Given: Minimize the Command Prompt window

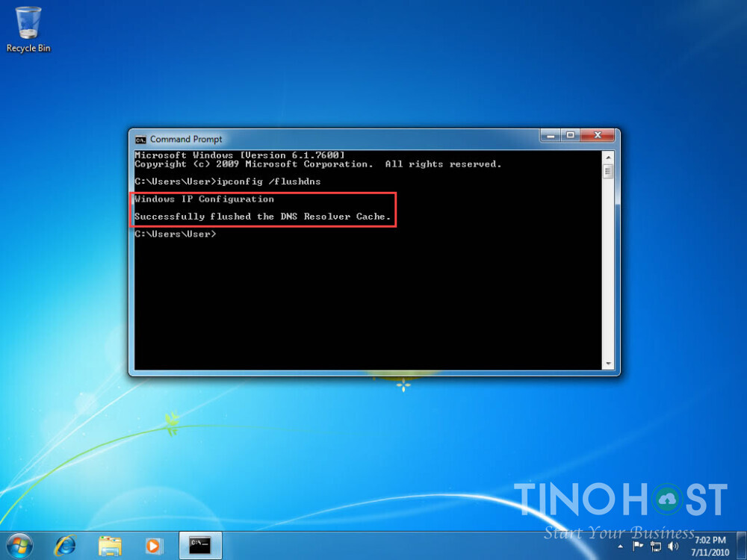Looking at the screenshot, I should tap(551, 136).
